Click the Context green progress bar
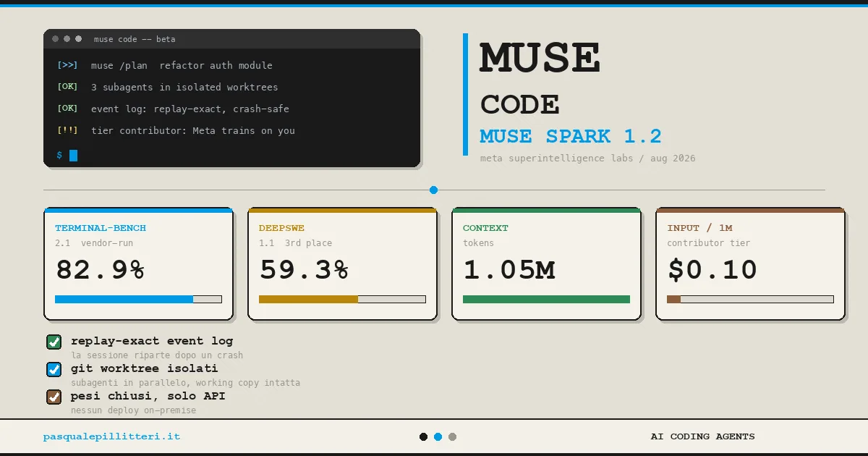Screen dimensions: 868x456 [x=546, y=299]
